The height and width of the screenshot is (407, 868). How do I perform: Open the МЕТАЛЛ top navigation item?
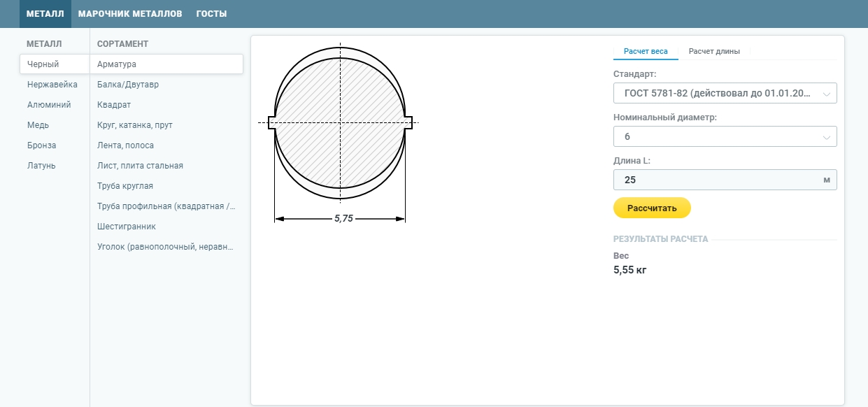pyautogui.click(x=45, y=14)
